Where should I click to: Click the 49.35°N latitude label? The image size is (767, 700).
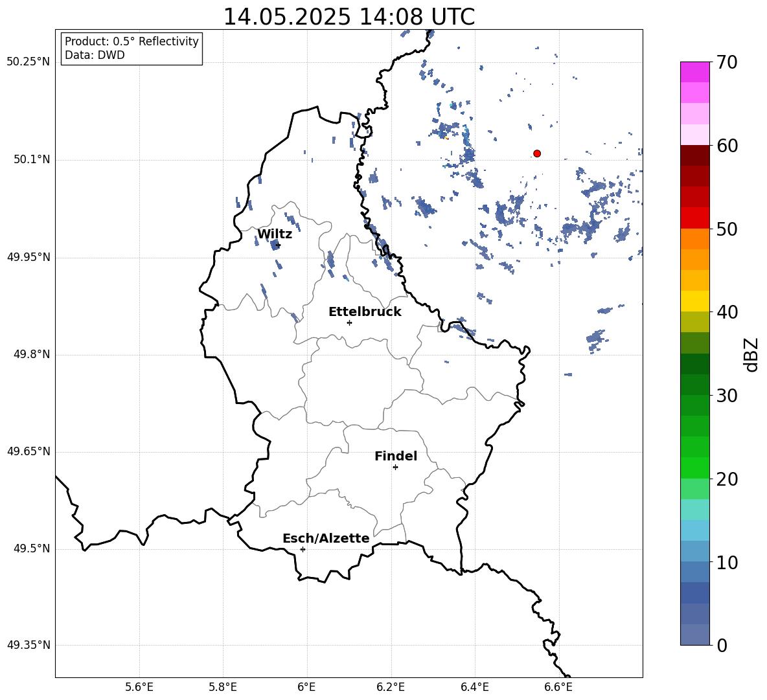coord(29,645)
